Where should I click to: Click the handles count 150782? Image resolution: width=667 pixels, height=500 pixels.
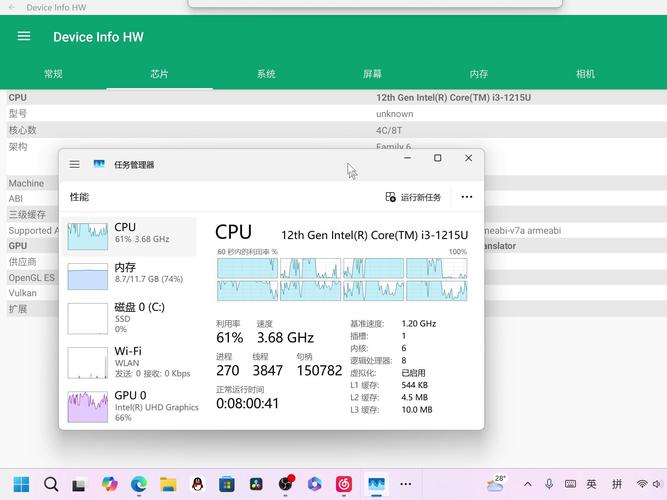(319, 370)
